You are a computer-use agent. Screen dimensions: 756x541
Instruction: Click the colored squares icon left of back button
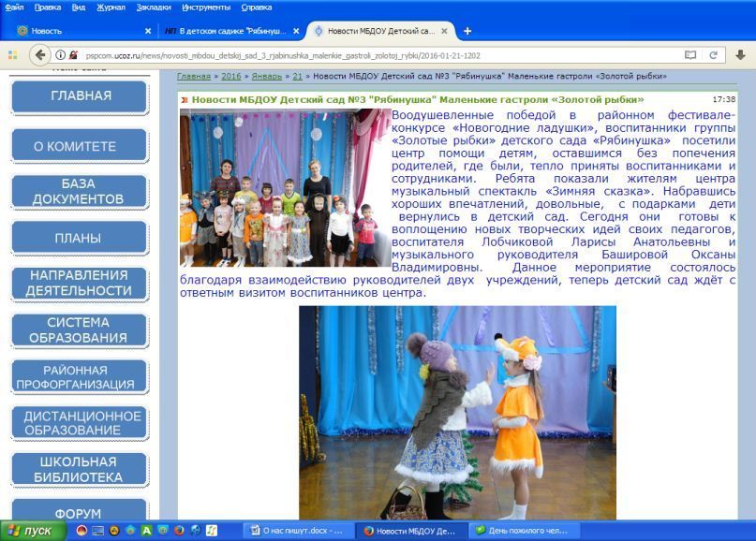pos(12,55)
